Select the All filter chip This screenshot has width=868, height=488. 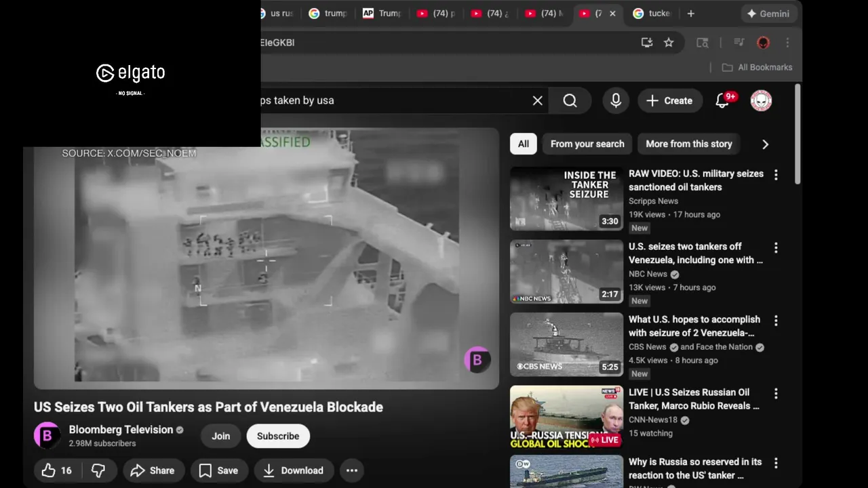pos(524,144)
